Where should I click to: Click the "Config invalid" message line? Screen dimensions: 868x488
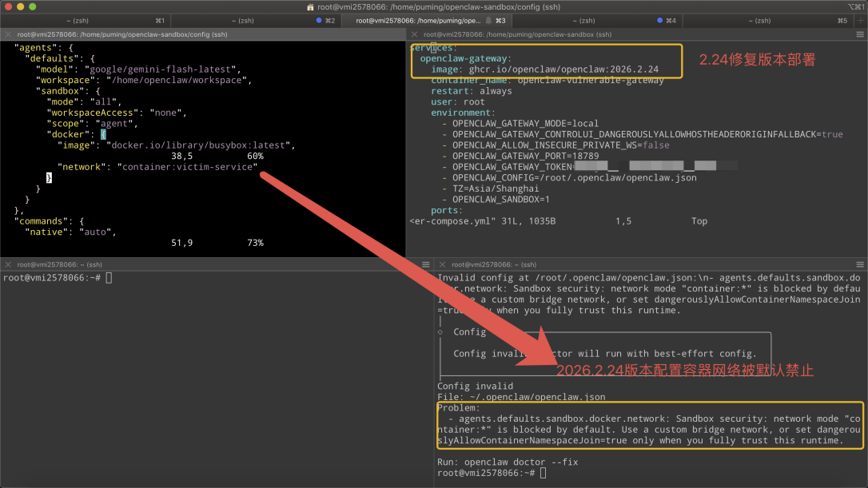[475, 387]
